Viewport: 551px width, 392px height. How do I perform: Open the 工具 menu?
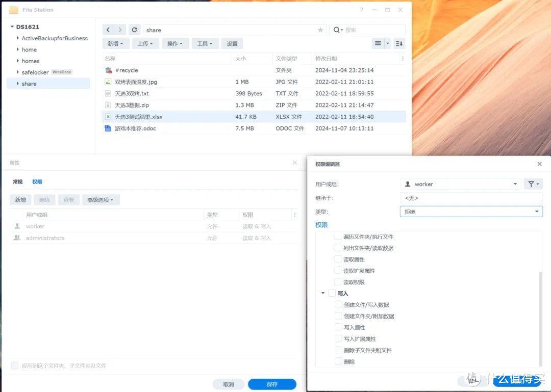coord(205,43)
